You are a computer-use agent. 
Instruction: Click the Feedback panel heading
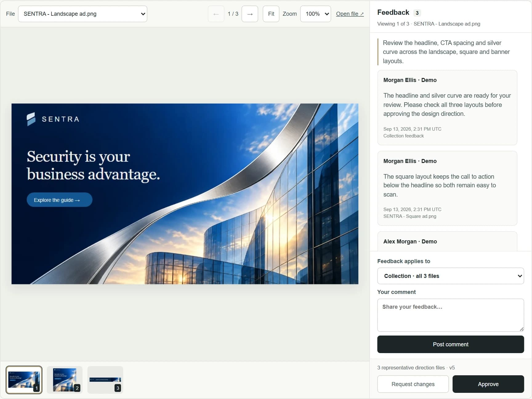[x=393, y=12]
